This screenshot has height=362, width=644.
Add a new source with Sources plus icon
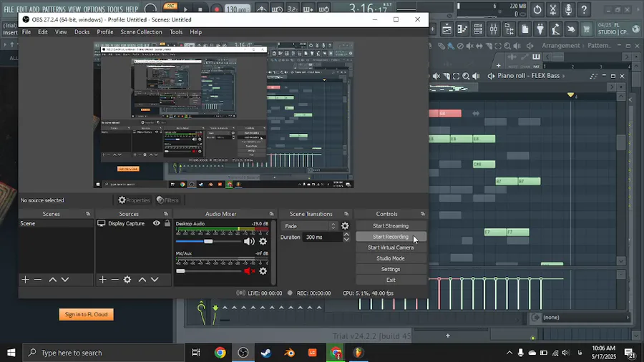[x=102, y=280]
